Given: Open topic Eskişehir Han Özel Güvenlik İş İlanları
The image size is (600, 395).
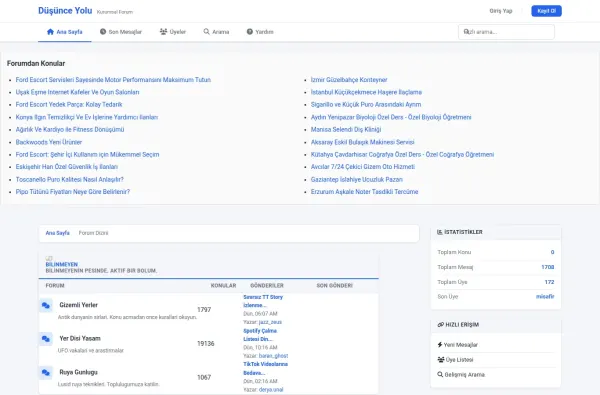Looking at the screenshot, I should 67,166.
